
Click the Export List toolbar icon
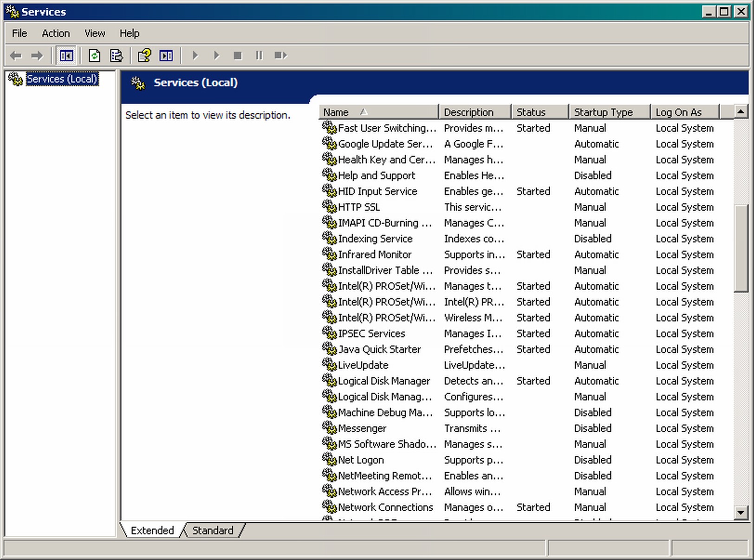click(116, 56)
